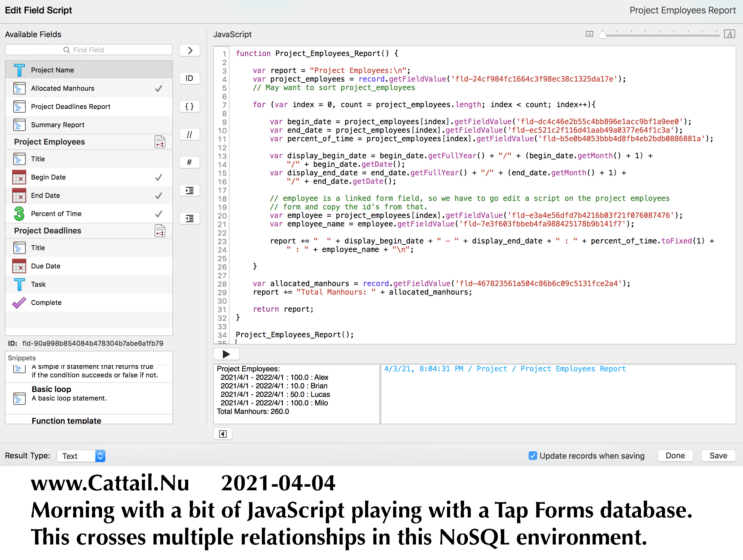Viewport: 743px width, 560px height.
Task: Click the Save button
Action: [718, 456]
